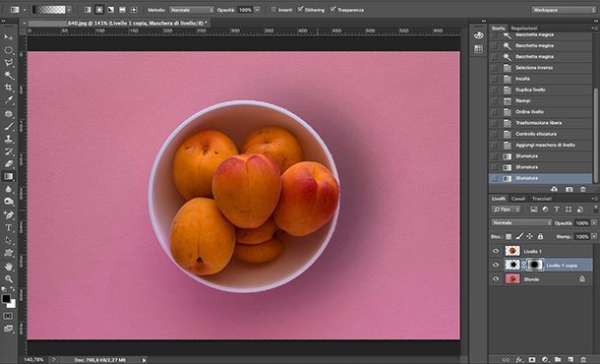Select the Gradient tool in toolbox
This screenshot has height=364, width=600.
(9, 176)
